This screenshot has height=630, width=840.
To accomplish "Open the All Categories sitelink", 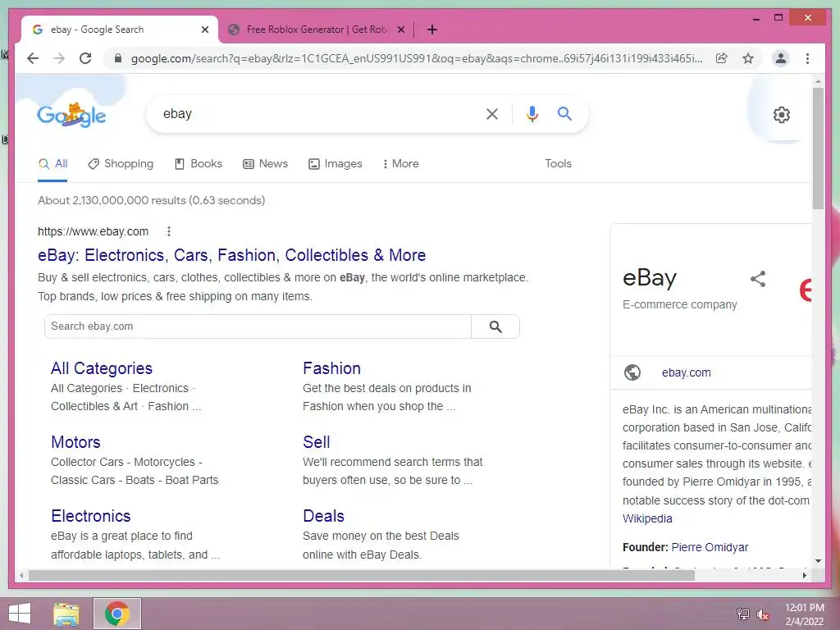I will pyautogui.click(x=101, y=368).
